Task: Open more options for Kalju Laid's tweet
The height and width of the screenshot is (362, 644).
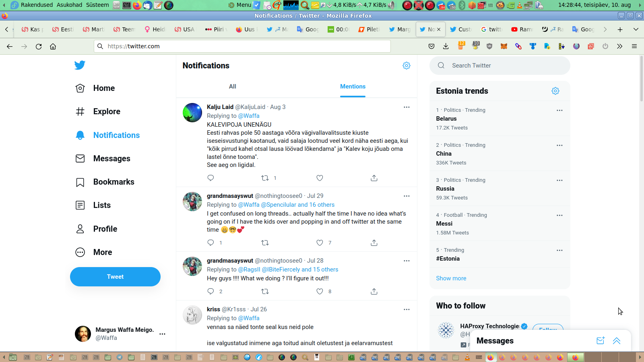Action: pyautogui.click(x=407, y=107)
